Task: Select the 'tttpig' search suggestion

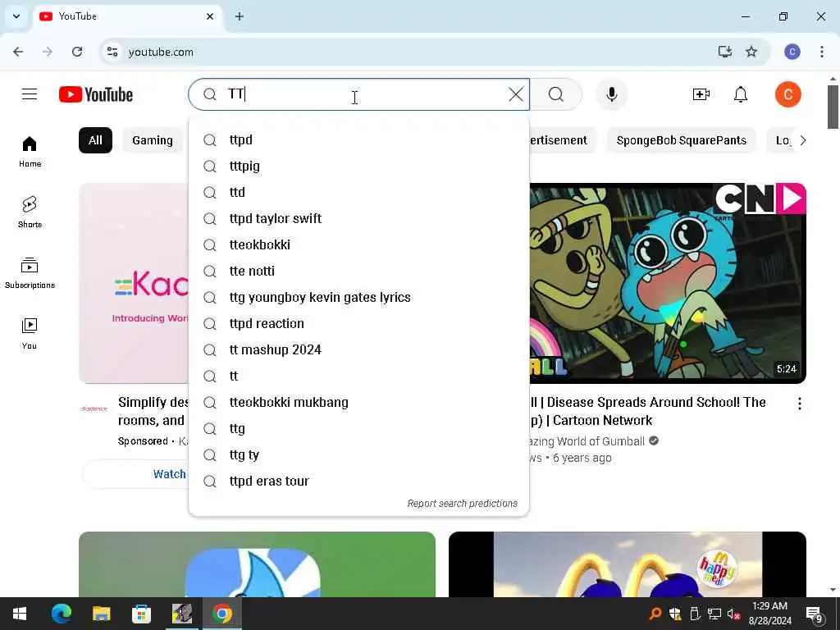Action: [359, 166]
